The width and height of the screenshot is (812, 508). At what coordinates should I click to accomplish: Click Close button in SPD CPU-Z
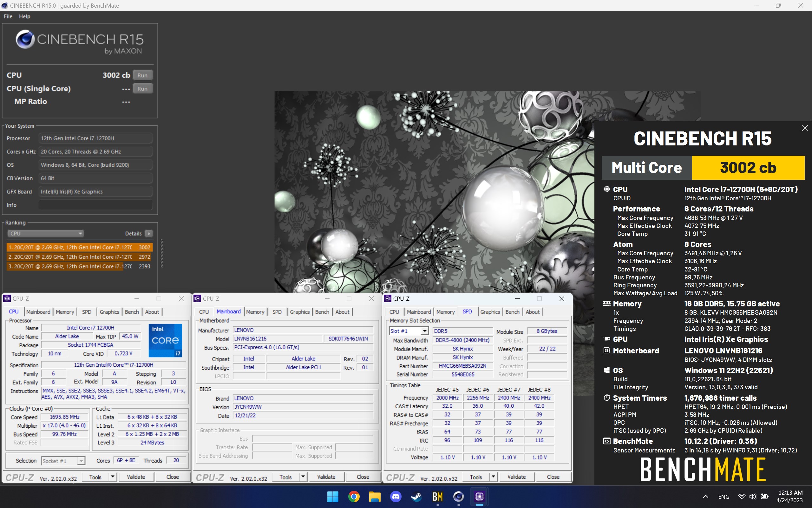coord(553,477)
